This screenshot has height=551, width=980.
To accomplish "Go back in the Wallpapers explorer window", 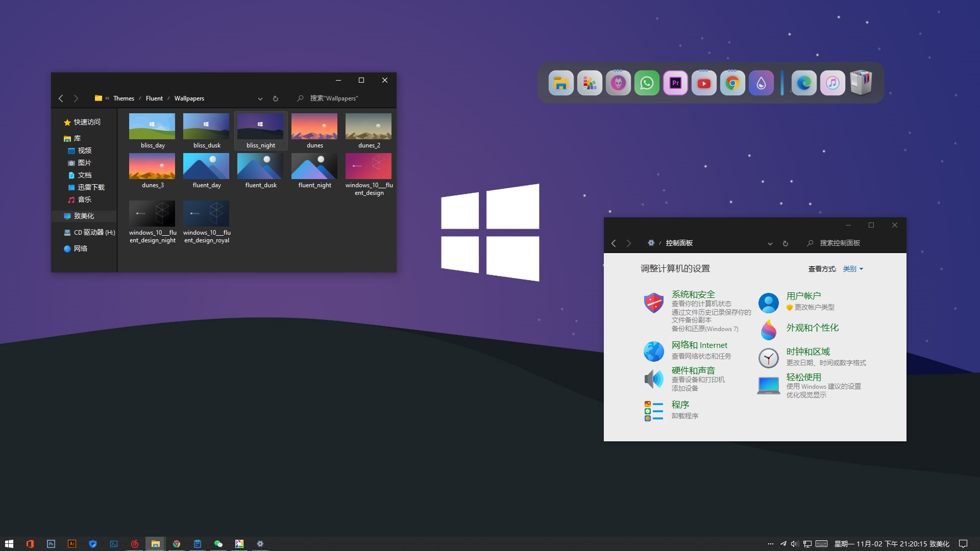I will point(61,98).
